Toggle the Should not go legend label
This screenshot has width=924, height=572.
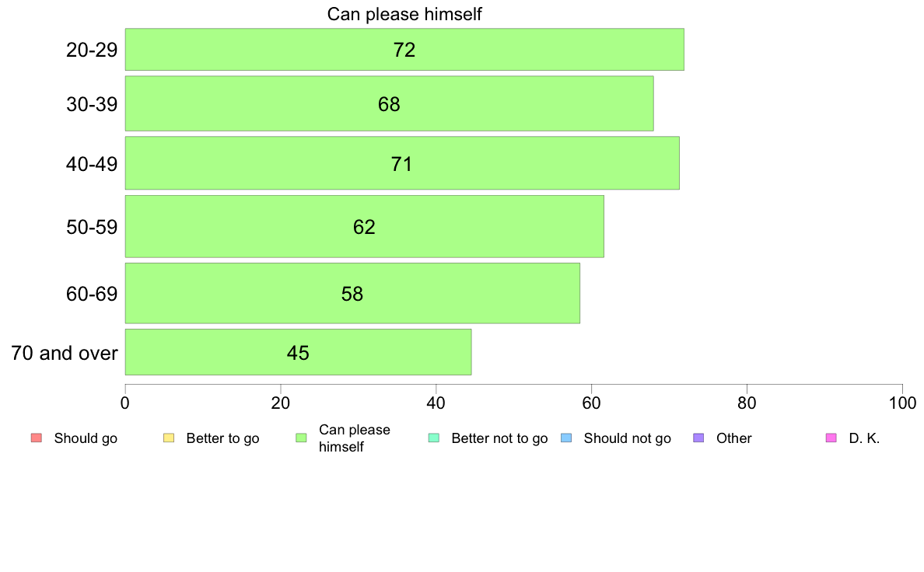627,438
